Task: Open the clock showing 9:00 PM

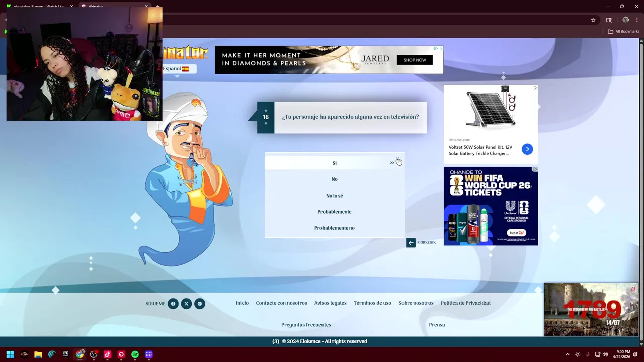Action: (x=621, y=354)
